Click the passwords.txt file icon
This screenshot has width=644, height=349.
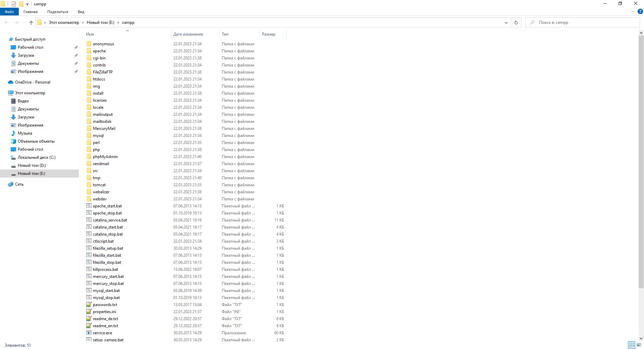tap(89, 305)
